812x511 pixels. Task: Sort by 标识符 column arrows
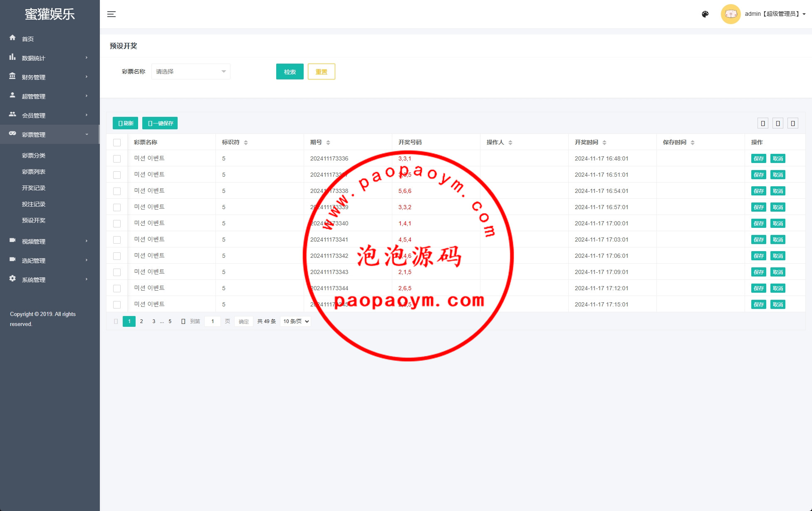point(246,143)
